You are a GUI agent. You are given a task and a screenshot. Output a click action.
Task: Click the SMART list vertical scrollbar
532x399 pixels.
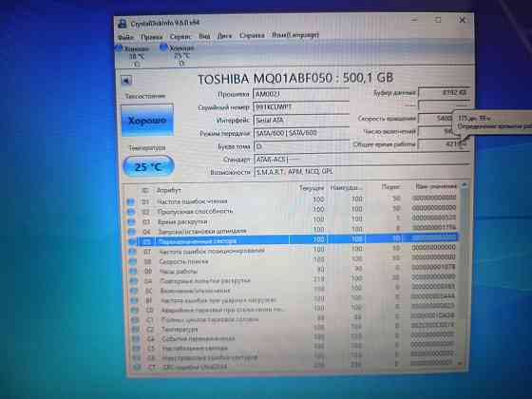pyautogui.click(x=464, y=275)
